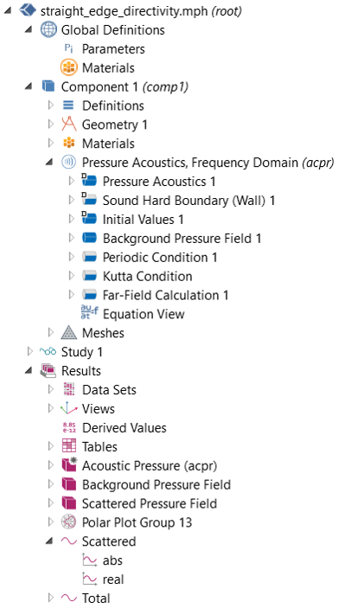
Task: Select the Derived Values icon
Action: tap(69, 427)
